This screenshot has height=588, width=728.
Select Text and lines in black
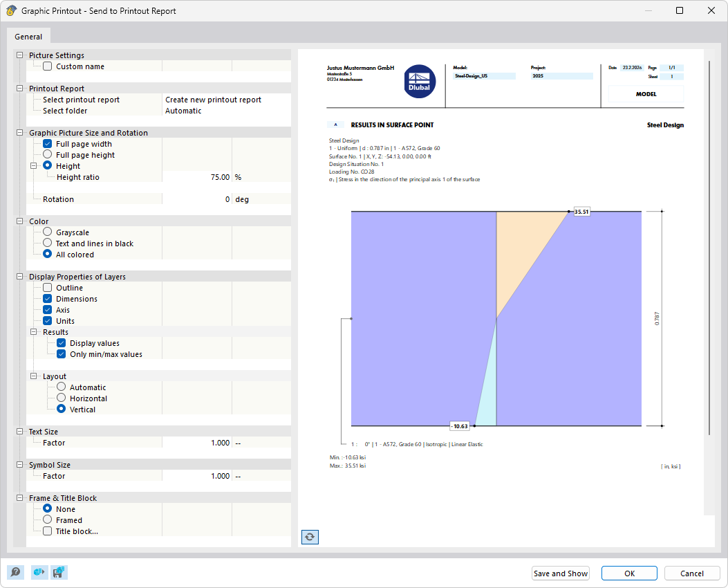coord(47,243)
